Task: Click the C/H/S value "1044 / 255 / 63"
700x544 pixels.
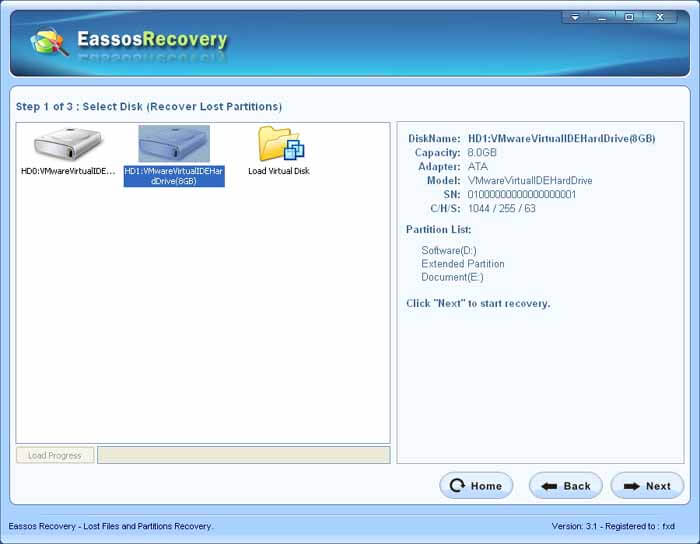Action: pyautogui.click(x=501, y=208)
